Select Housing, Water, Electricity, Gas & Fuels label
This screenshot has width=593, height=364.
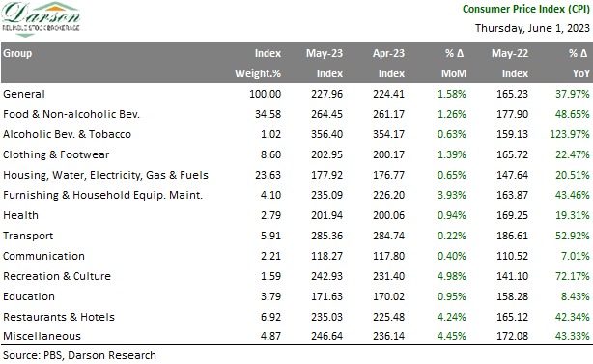pyautogui.click(x=105, y=175)
